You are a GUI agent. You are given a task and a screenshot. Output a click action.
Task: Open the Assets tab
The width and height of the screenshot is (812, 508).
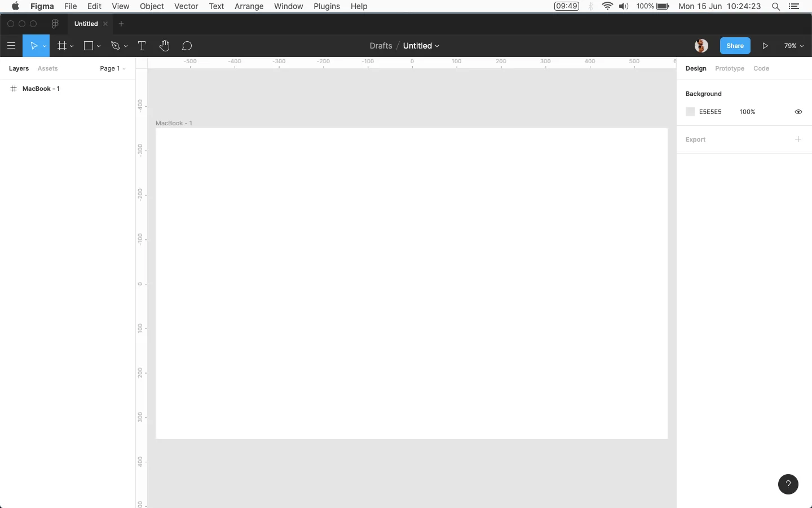[47, 68]
